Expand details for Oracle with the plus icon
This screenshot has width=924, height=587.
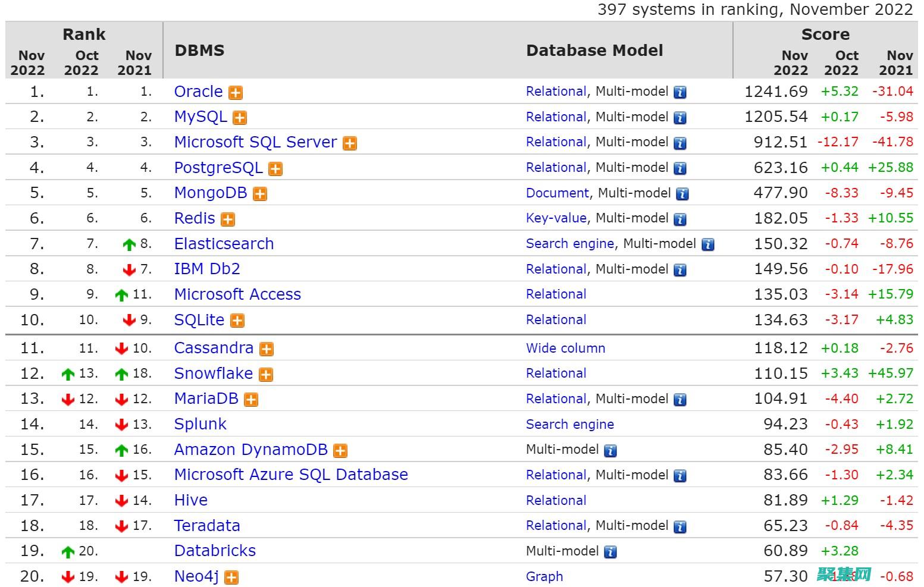coord(236,92)
